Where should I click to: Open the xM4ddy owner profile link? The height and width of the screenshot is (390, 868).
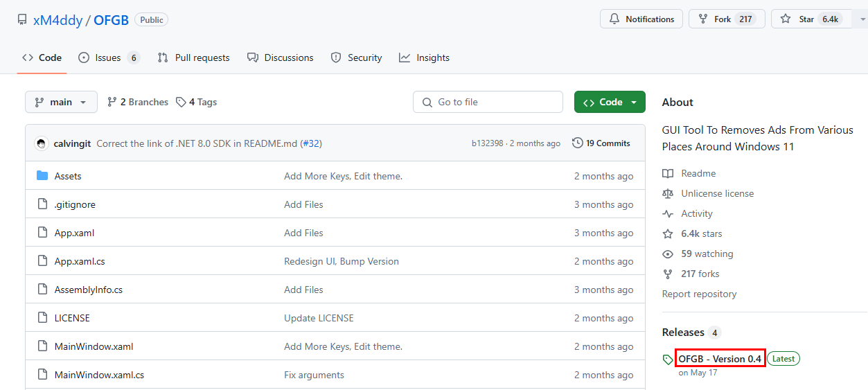coord(57,20)
